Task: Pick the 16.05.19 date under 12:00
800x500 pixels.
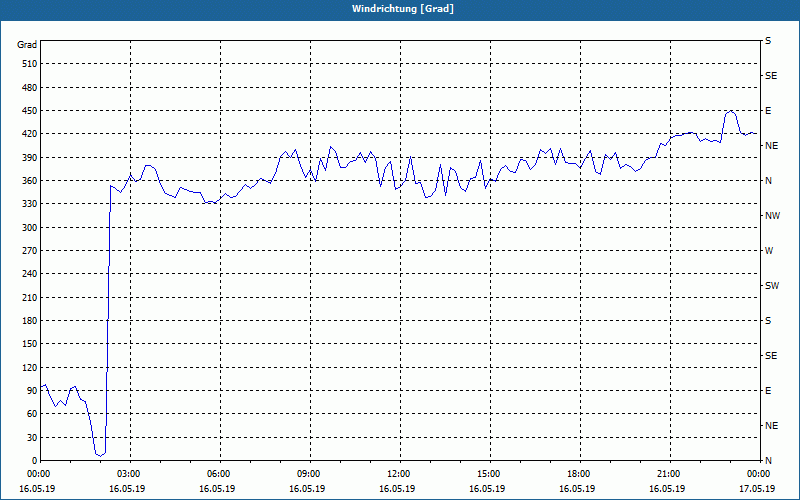Action: pos(397,489)
